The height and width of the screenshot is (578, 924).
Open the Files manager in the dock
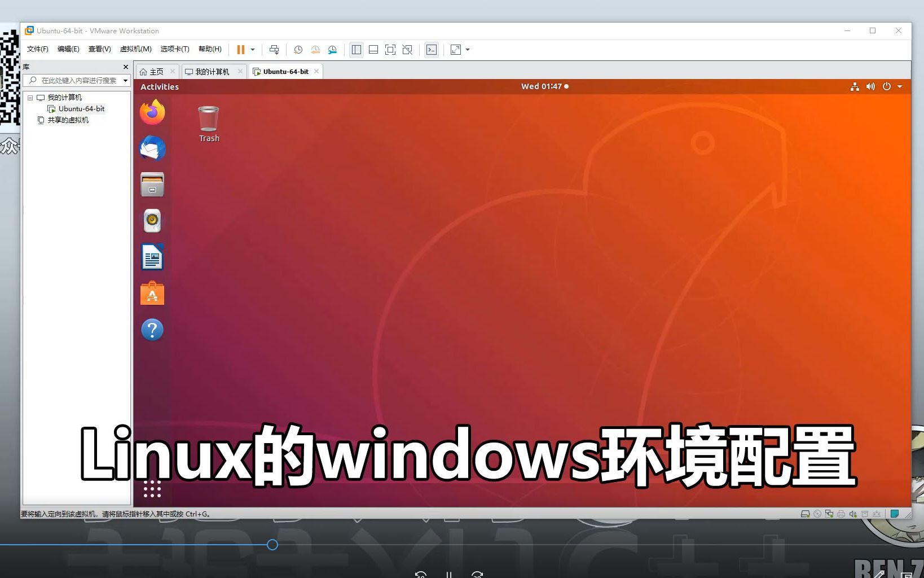tap(151, 185)
